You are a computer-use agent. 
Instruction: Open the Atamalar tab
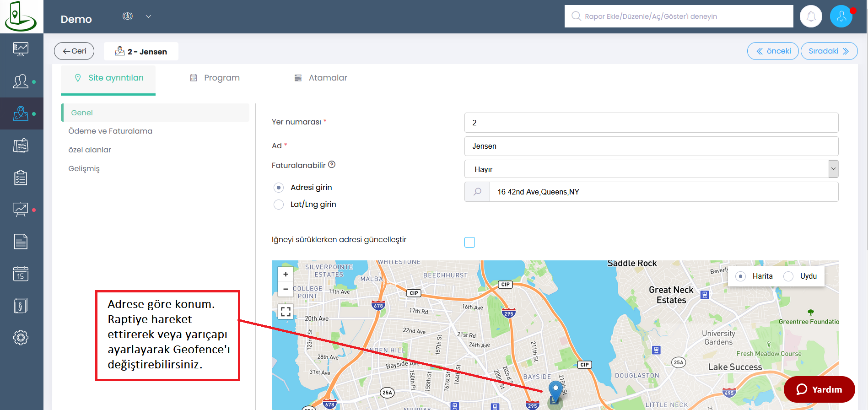pos(320,78)
